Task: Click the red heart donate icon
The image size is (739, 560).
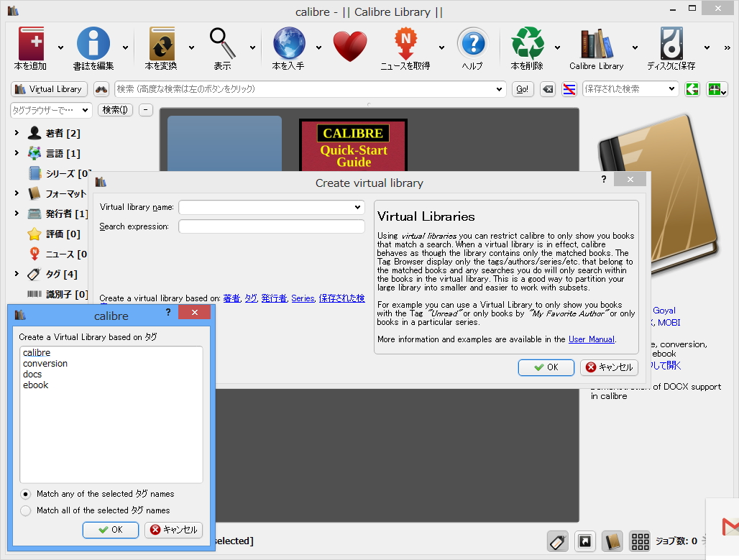Action: point(350,45)
